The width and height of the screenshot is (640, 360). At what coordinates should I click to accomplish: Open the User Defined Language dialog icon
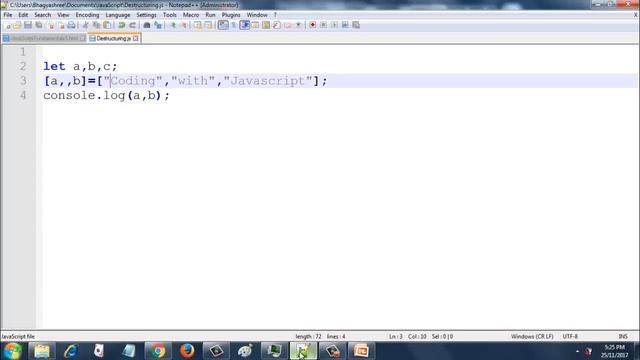point(255,25)
